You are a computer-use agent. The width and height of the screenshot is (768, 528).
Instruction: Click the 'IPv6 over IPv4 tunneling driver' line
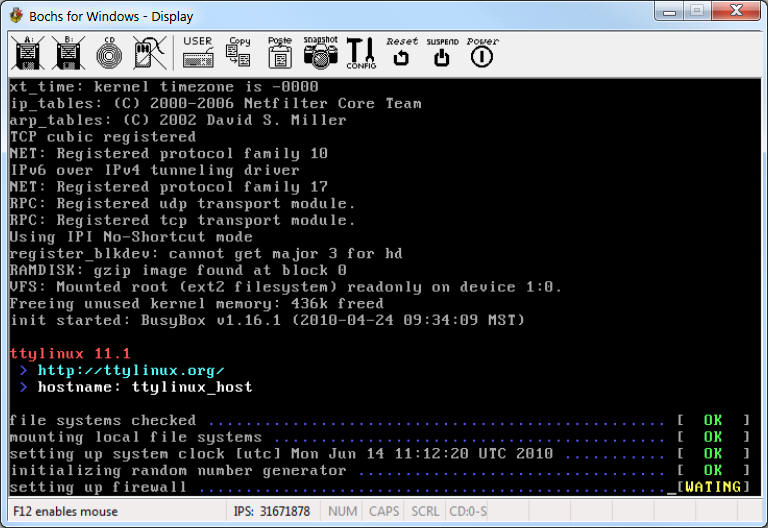pyautogui.click(x=154, y=170)
